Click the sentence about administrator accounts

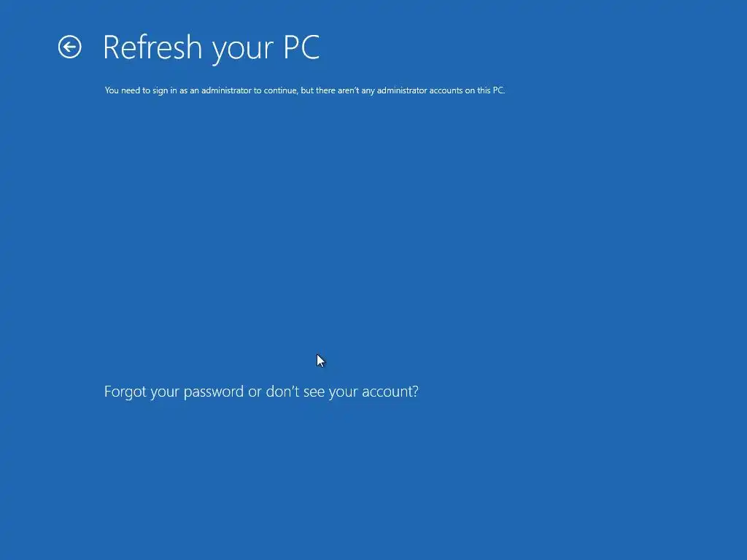[x=305, y=90]
